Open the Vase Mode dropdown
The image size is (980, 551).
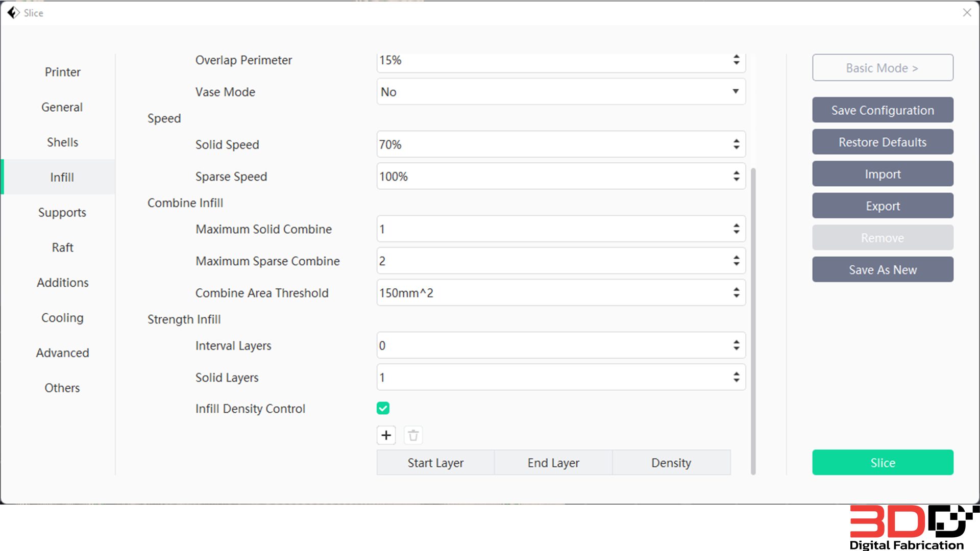560,92
